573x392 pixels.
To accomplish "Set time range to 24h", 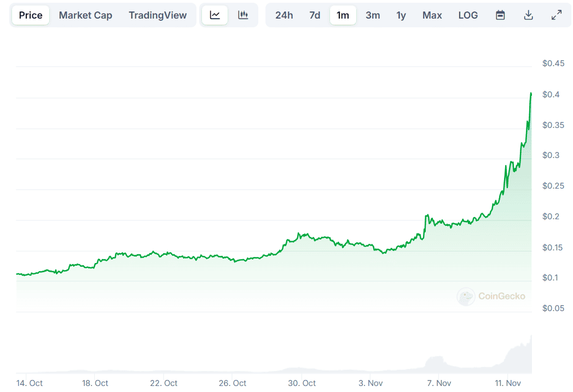I will coord(284,15).
